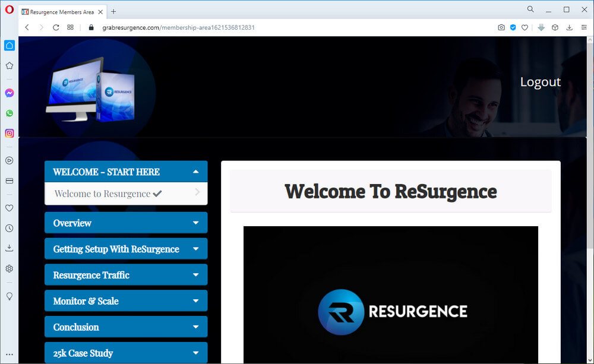Expand the Resurgence Traffic section

pos(126,274)
